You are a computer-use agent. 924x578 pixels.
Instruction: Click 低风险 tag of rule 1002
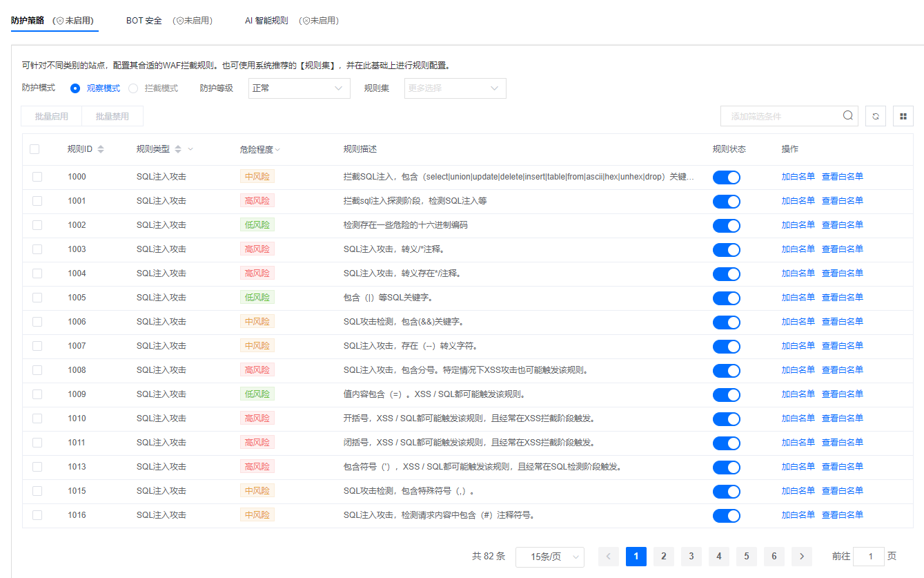(x=257, y=225)
